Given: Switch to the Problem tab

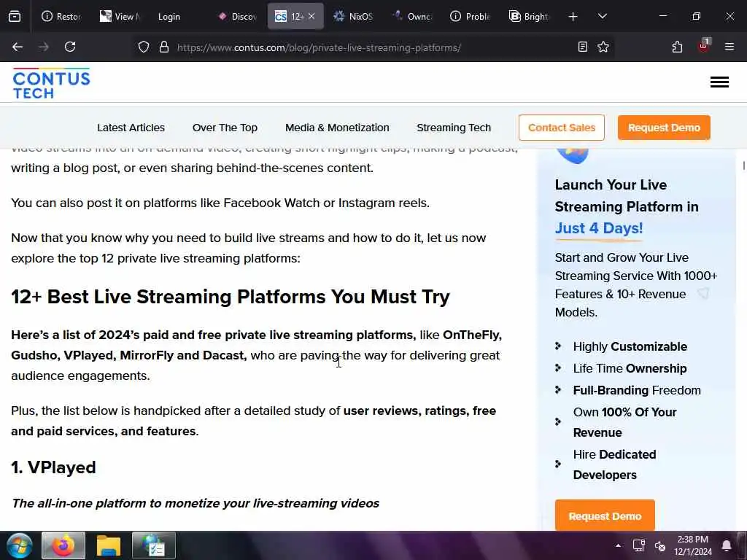Looking at the screenshot, I should pos(471,17).
